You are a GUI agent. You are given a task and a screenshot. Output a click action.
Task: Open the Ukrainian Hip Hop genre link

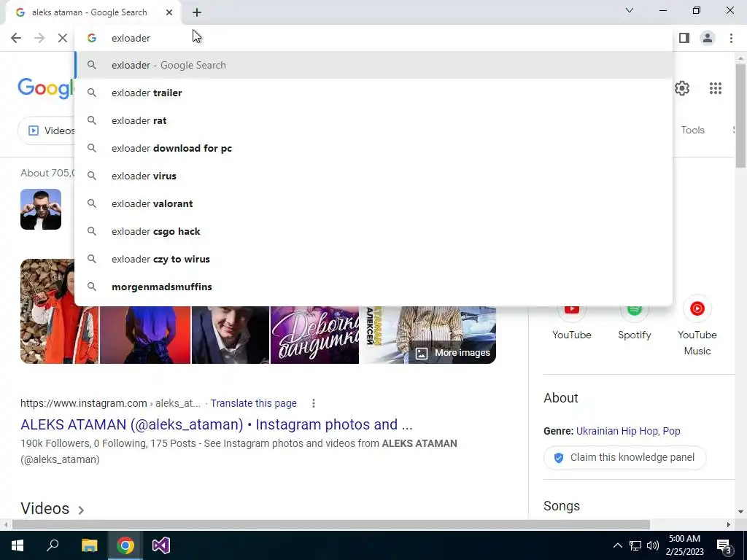click(x=617, y=431)
